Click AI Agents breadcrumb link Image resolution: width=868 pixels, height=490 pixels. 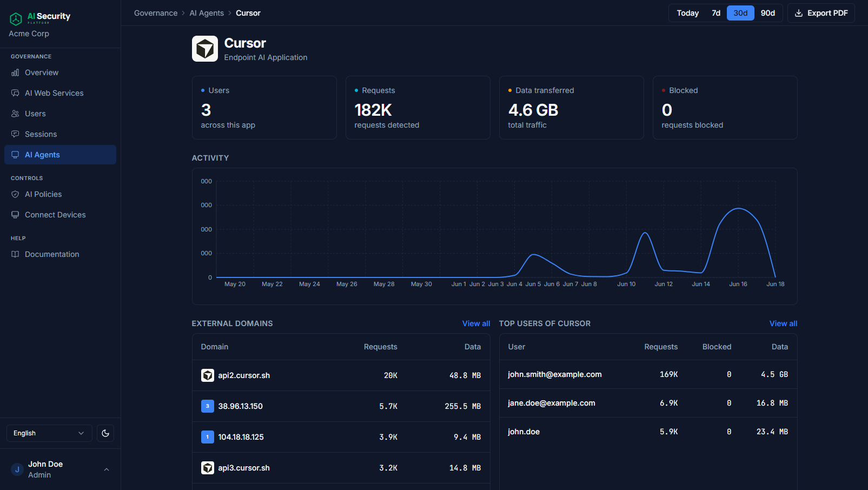[207, 13]
